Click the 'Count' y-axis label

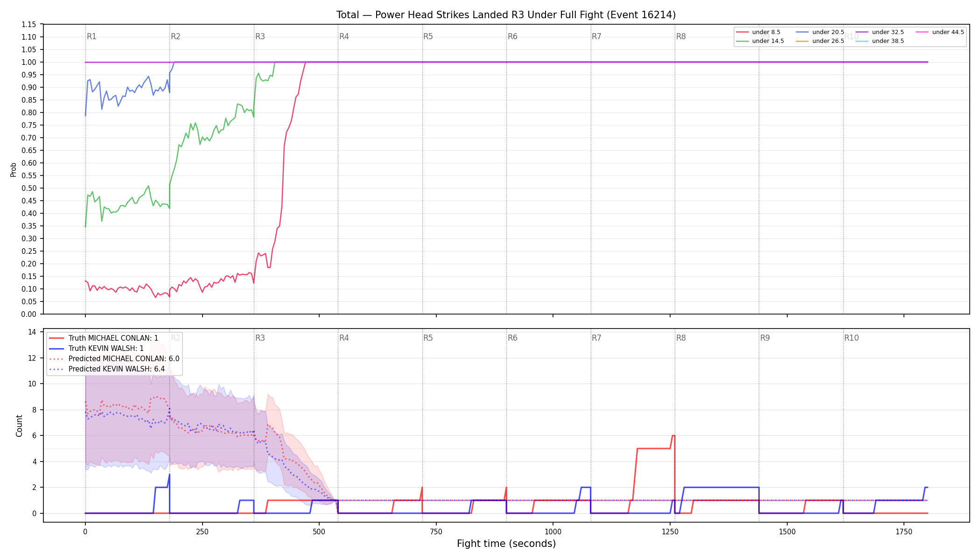coord(19,426)
